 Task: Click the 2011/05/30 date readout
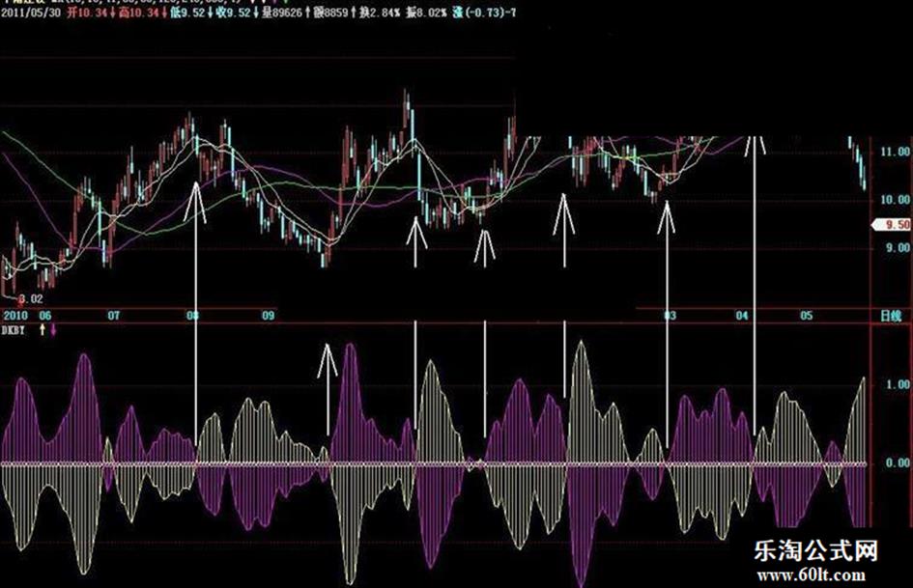(x=30, y=13)
